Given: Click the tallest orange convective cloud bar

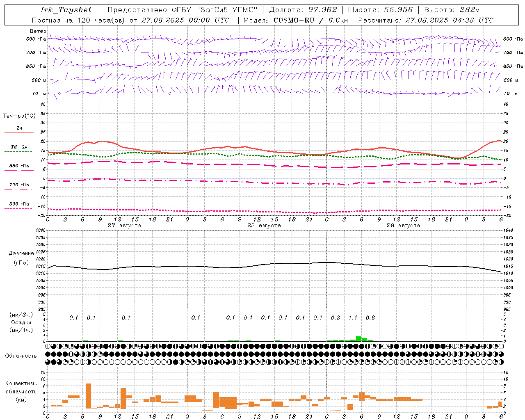Looking at the screenshot, I should 88,396.
